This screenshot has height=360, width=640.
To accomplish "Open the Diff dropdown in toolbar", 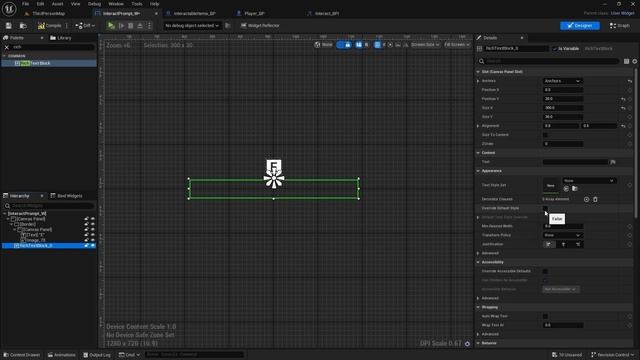I will [x=85, y=26].
